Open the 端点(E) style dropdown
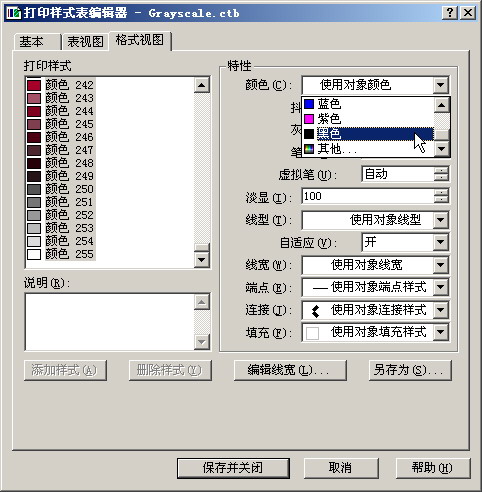 point(441,287)
